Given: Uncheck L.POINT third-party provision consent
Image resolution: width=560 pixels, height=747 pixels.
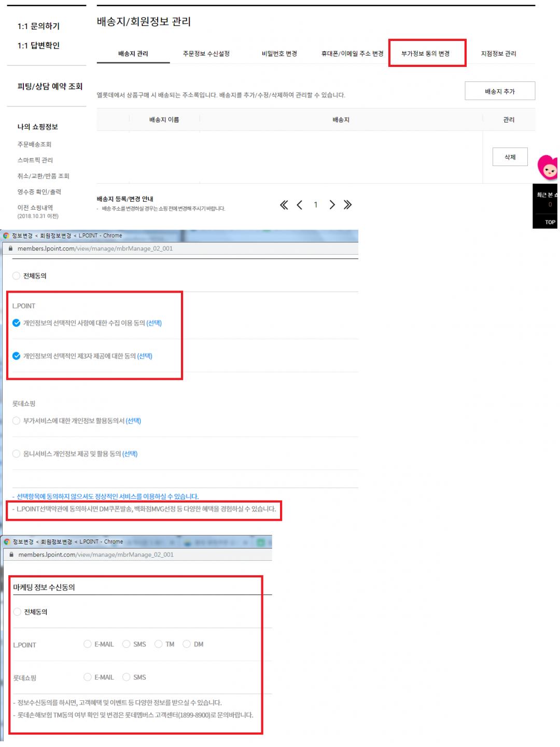Looking at the screenshot, I should 17,356.
